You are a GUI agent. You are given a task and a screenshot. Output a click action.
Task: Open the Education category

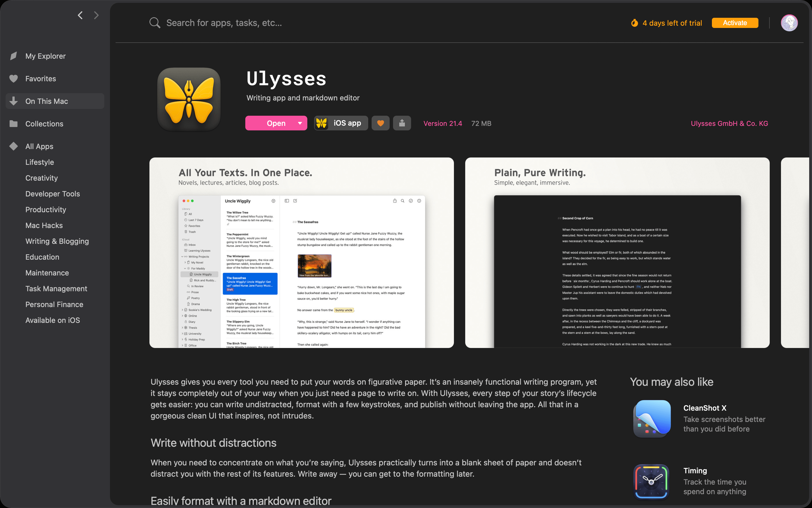42,257
